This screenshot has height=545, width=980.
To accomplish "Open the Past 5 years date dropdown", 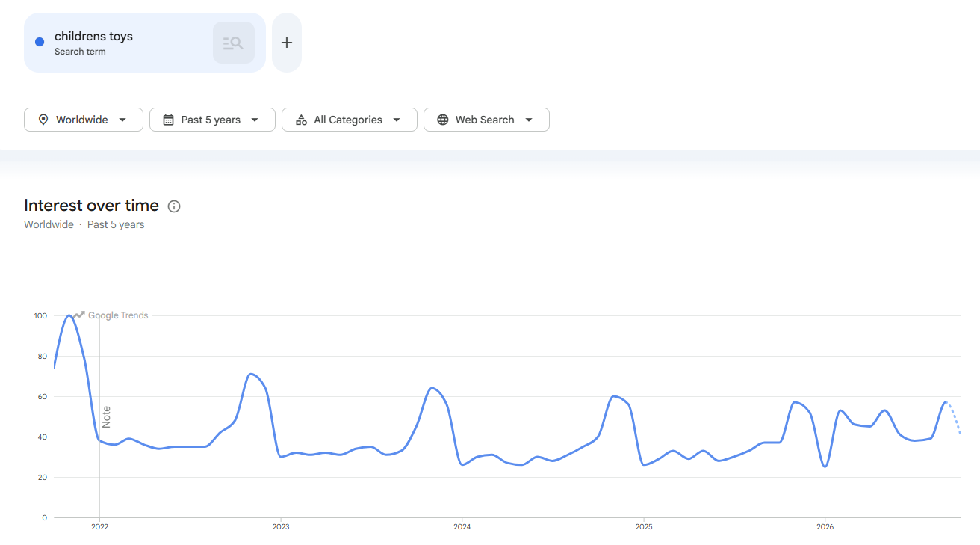I will pyautogui.click(x=212, y=120).
